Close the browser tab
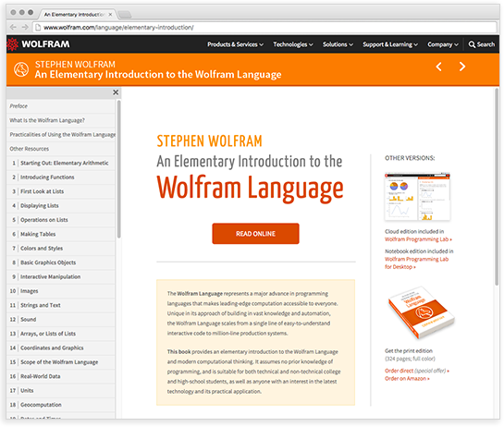 tap(110, 14)
